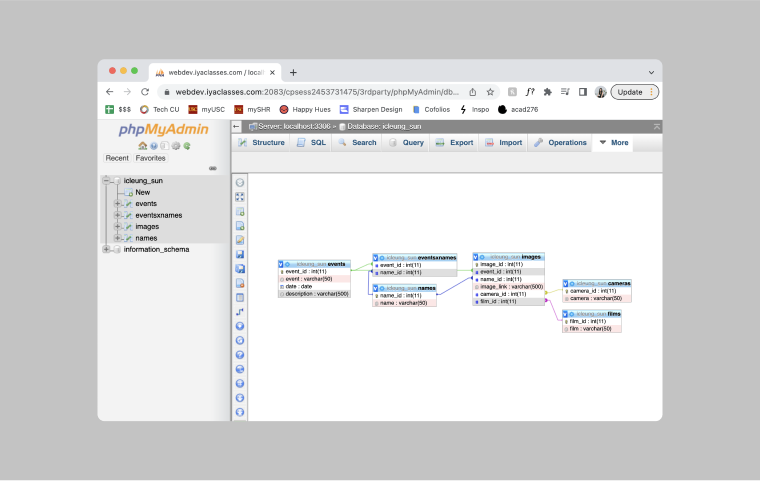Toggle designer full screen mode icon
This screenshot has height=481, width=760.
[x=240, y=197]
